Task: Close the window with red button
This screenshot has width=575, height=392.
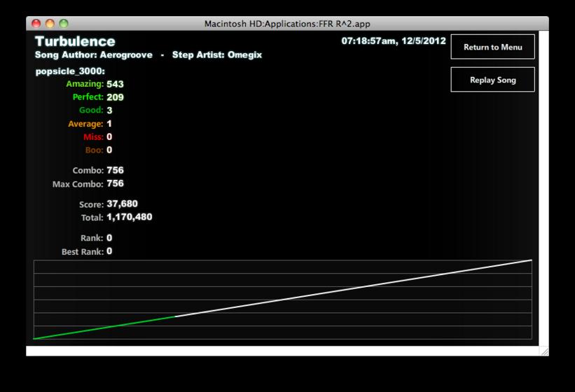Action: click(x=36, y=24)
